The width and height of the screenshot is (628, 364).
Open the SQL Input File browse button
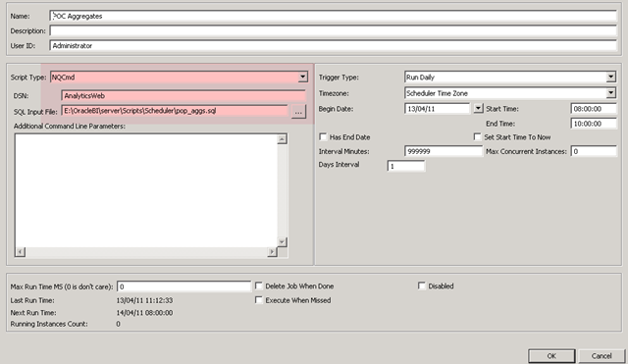click(x=298, y=112)
